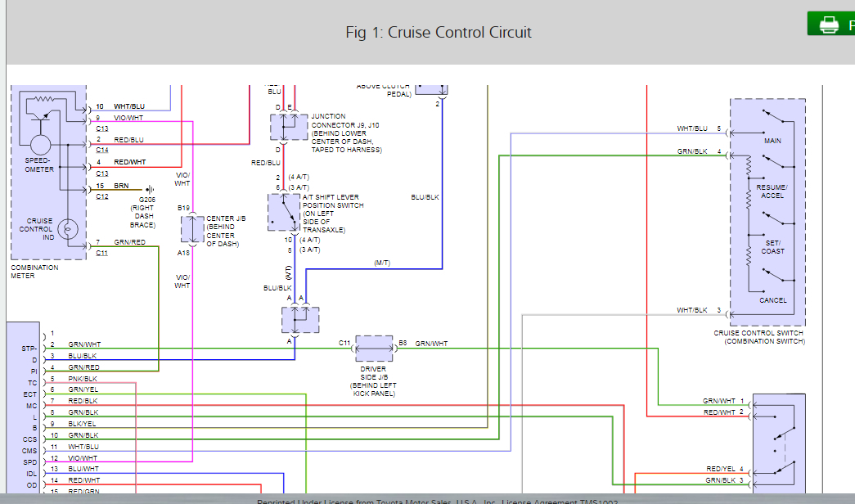This screenshot has height=504, width=855.
Task: Click the A/T shift lever position switch symbol
Action: (x=283, y=212)
